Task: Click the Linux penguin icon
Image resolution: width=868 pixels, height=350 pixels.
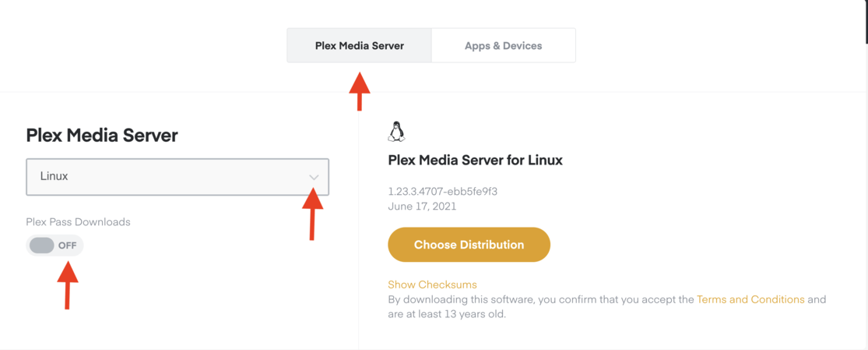Action: 396,132
